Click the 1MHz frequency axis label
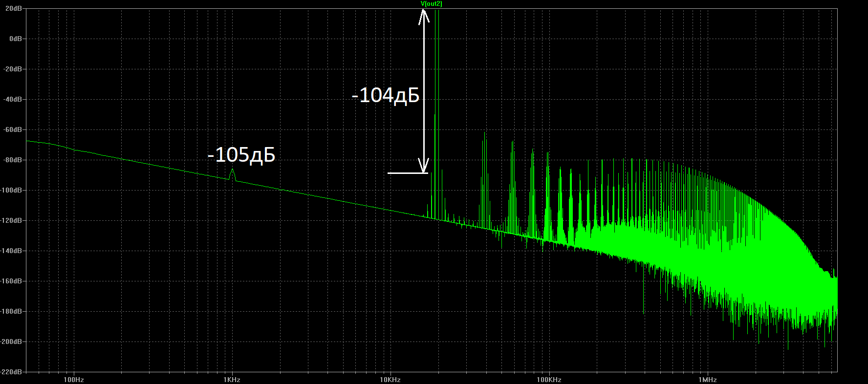The width and height of the screenshot is (868, 384). 707,380
